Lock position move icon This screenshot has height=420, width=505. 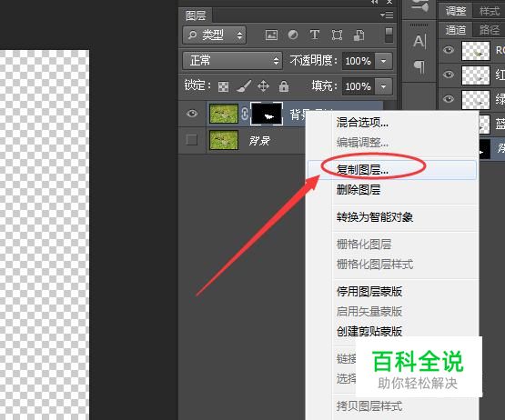click(x=264, y=86)
